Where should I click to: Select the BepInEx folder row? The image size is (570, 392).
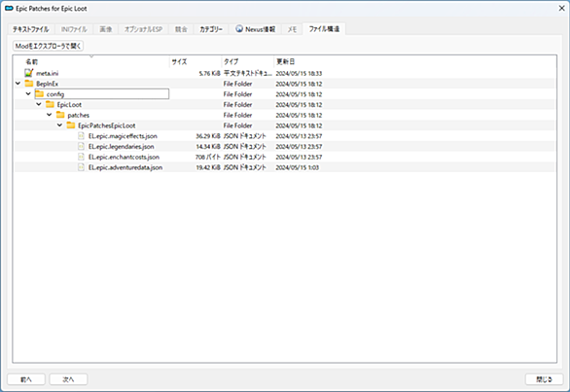[x=285, y=84]
